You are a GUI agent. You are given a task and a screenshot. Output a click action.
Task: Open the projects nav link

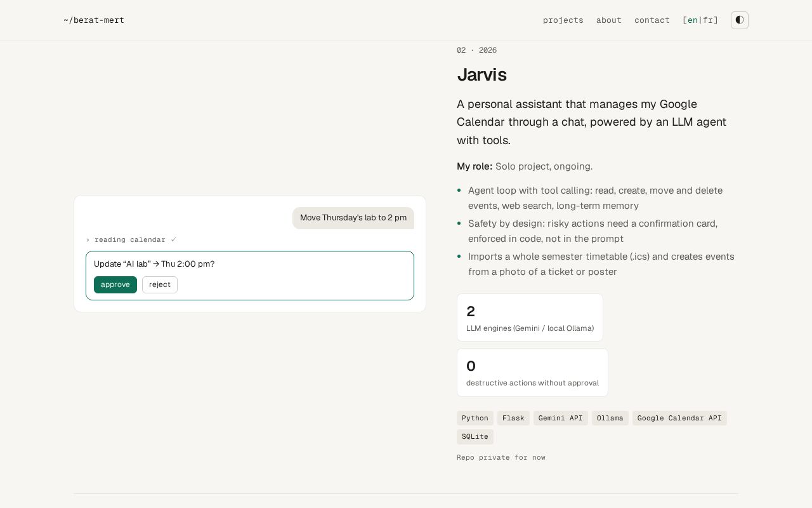pos(563,20)
